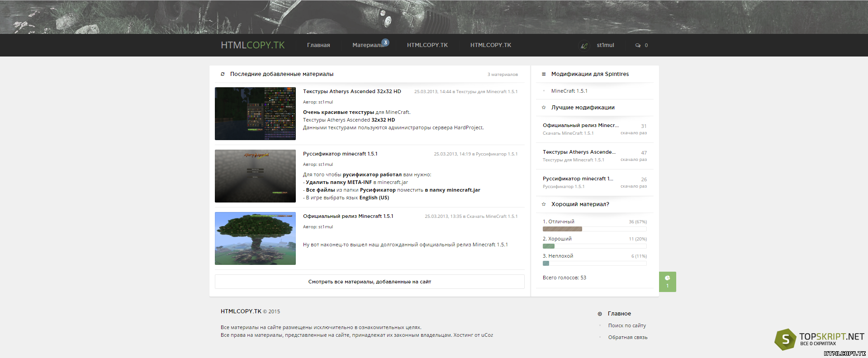
Task: Open sidebar category MineCraft 1.5.1
Action: click(569, 91)
